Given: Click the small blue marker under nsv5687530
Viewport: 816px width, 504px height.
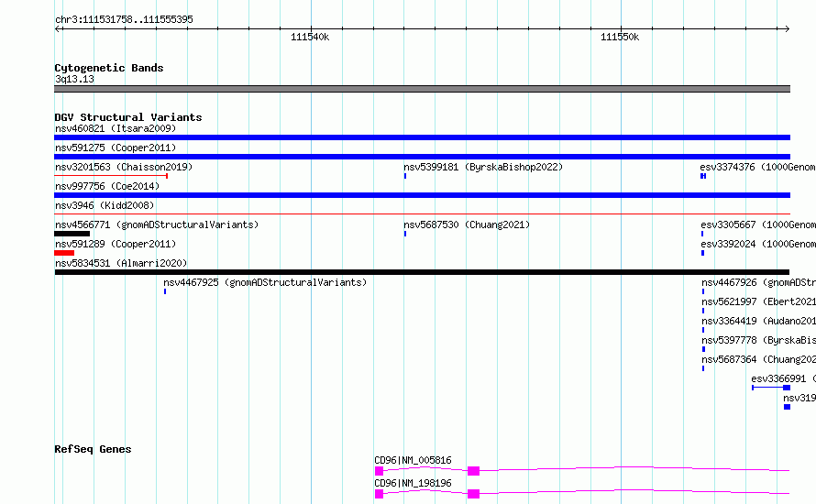Looking at the screenshot, I should [405, 234].
